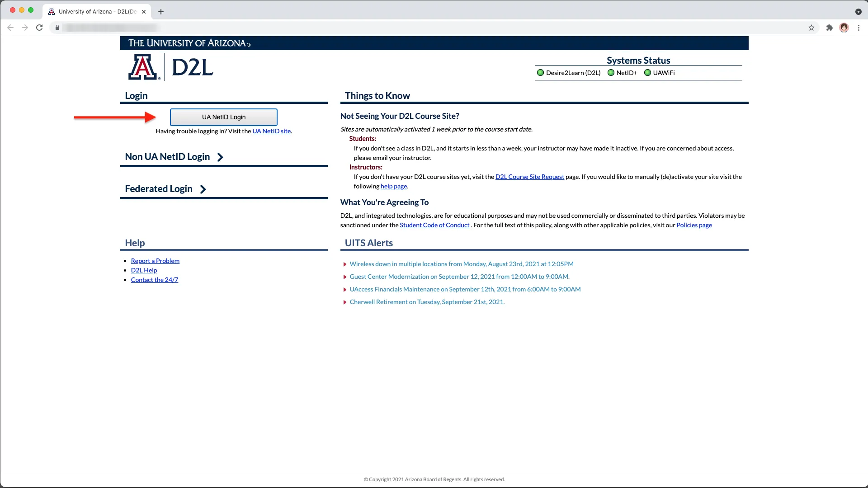The width and height of the screenshot is (868, 488).
Task: Open the UA NetID site link
Action: tap(271, 131)
